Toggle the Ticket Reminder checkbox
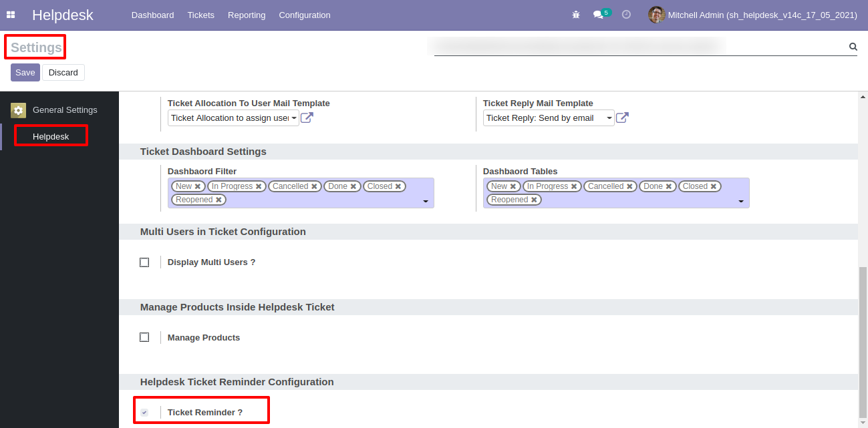Screen dimensions: 868x428 [144, 413]
